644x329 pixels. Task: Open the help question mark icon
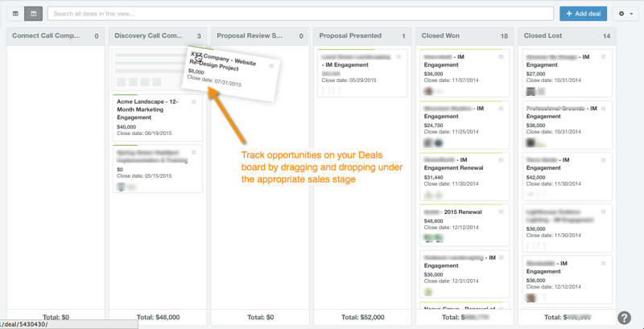pos(624,318)
